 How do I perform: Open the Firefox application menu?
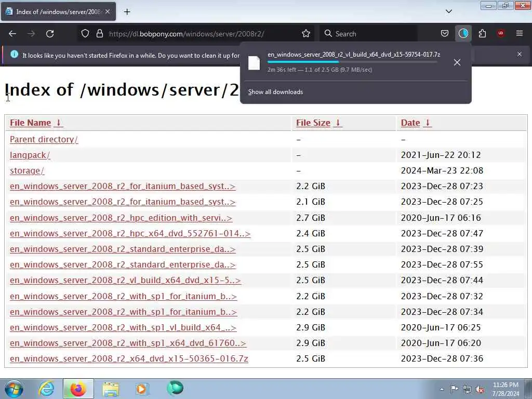[x=520, y=33]
